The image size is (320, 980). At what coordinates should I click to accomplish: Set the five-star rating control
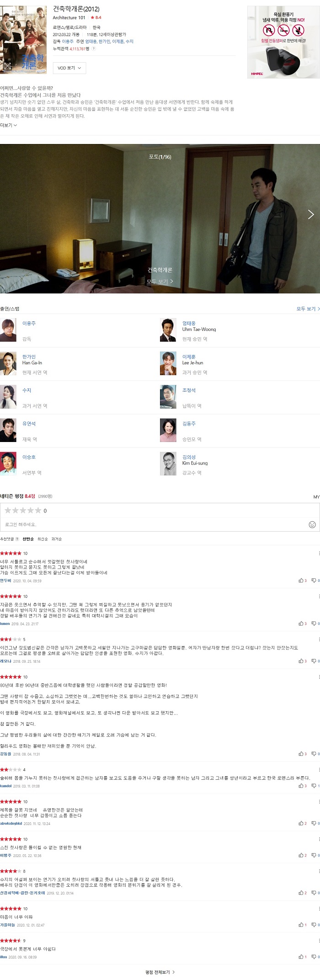tap(23, 511)
